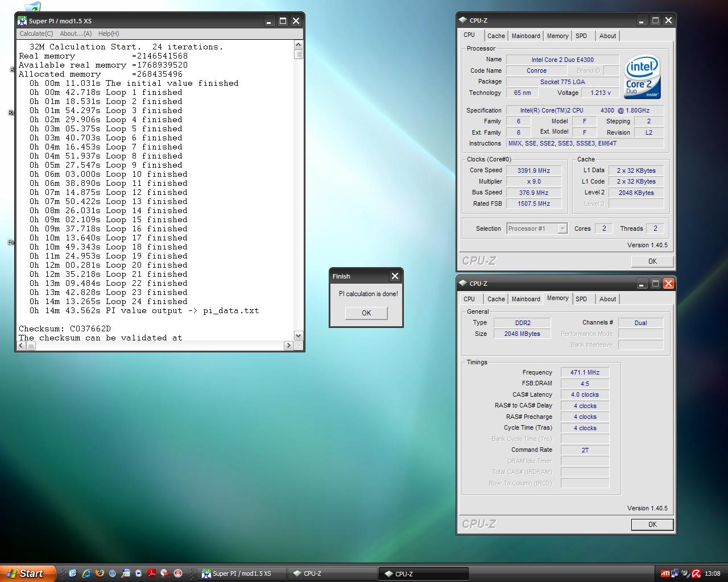The image size is (728, 582).
Task: Switch to SPD tab in lower CPU-Z window
Action: click(581, 299)
